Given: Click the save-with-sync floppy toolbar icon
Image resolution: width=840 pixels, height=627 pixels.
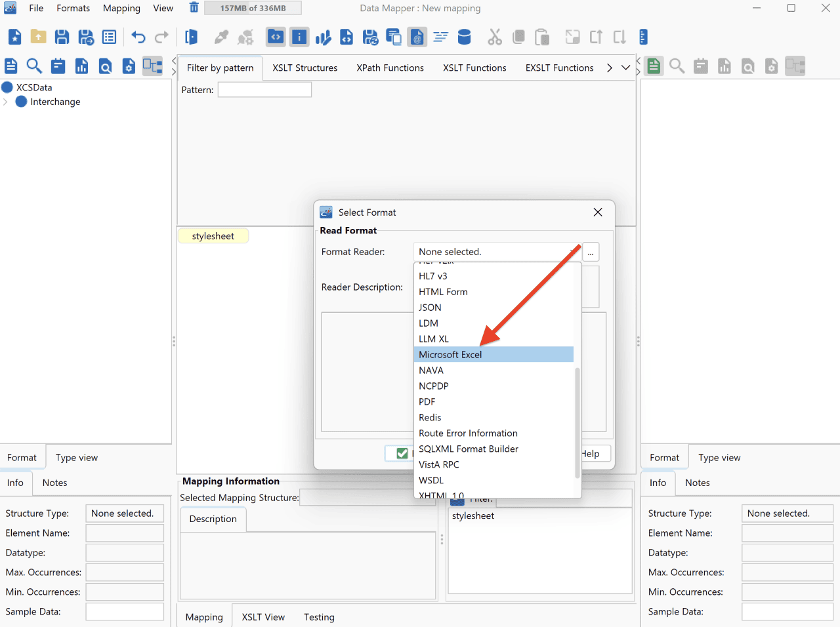Looking at the screenshot, I should coord(370,37).
